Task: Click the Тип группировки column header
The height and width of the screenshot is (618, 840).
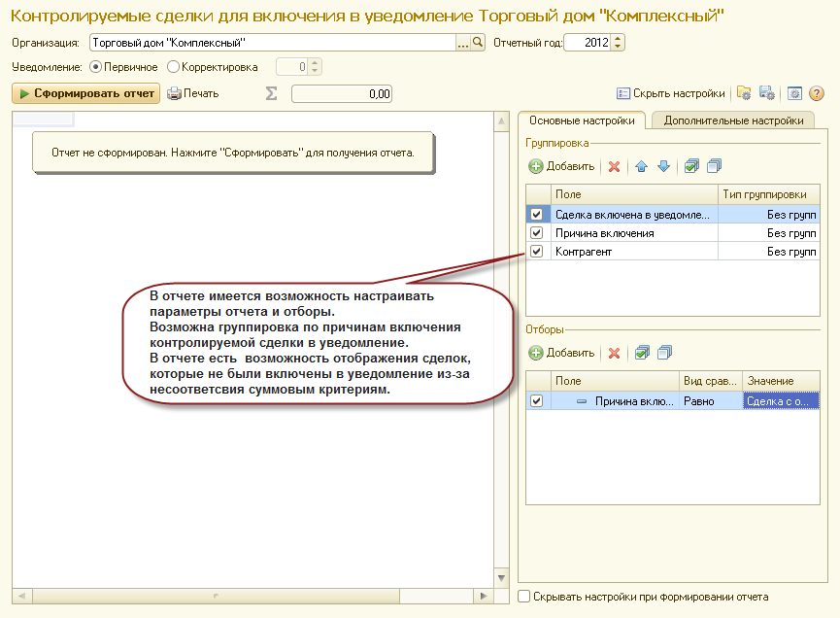Action: coord(768,194)
